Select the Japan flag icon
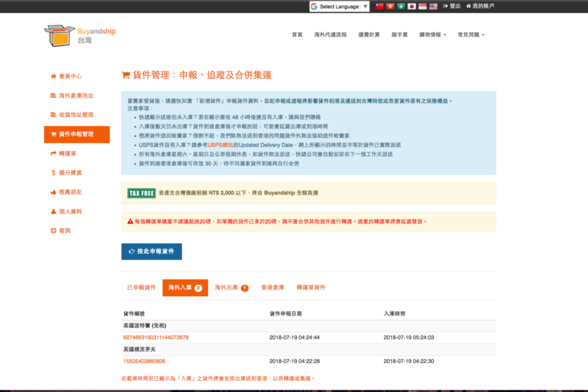Viewport: 588px width, 392px height. (411, 6)
